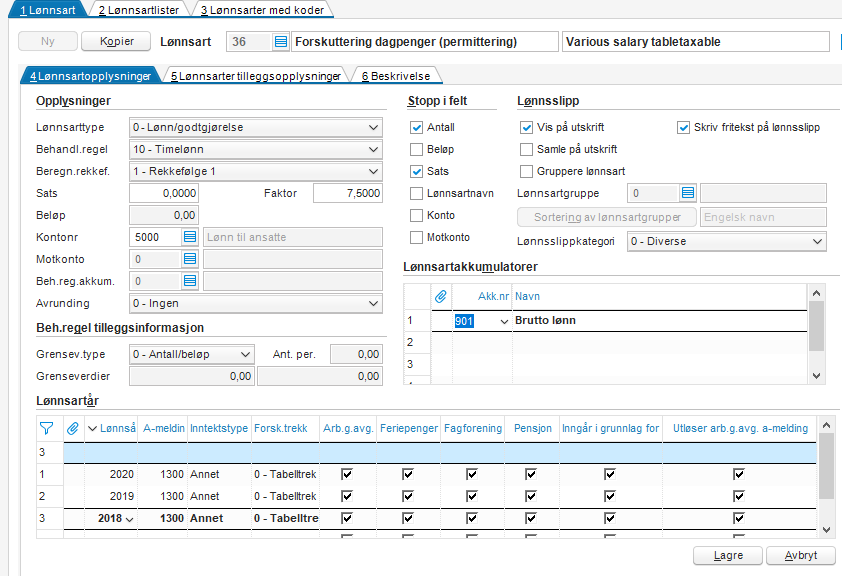842x576 pixels.
Task: Open the Lønnsartgruppe lookup list icon
Action: (x=687, y=193)
